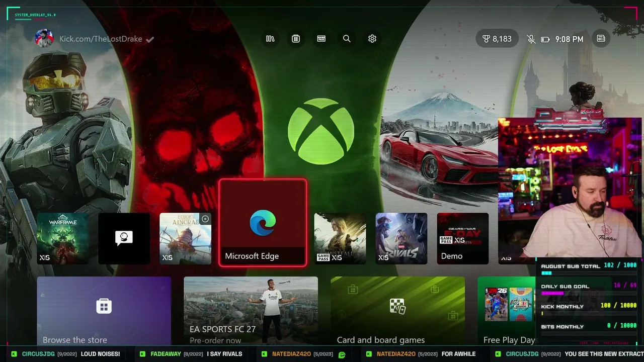Click the I SAY RIVALS ticker message
This screenshot has width=644, height=362.
224,354
